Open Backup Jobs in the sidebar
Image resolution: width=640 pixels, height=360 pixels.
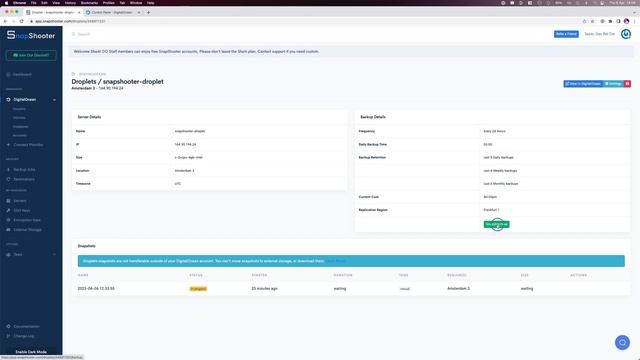click(x=24, y=169)
